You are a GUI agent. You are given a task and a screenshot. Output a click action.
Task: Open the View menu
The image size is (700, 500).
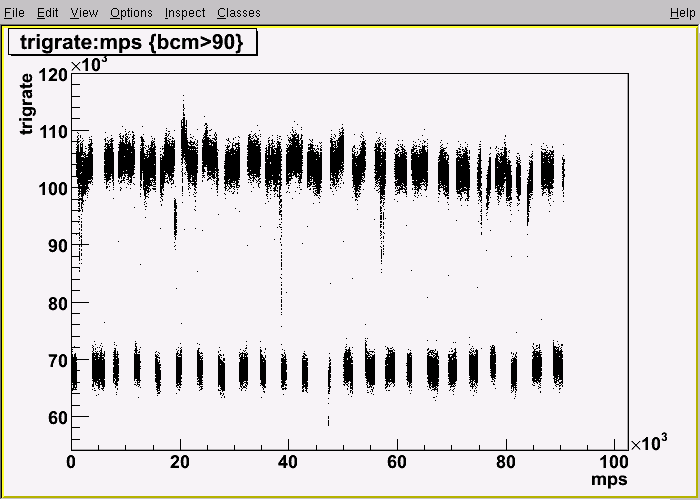pos(84,13)
